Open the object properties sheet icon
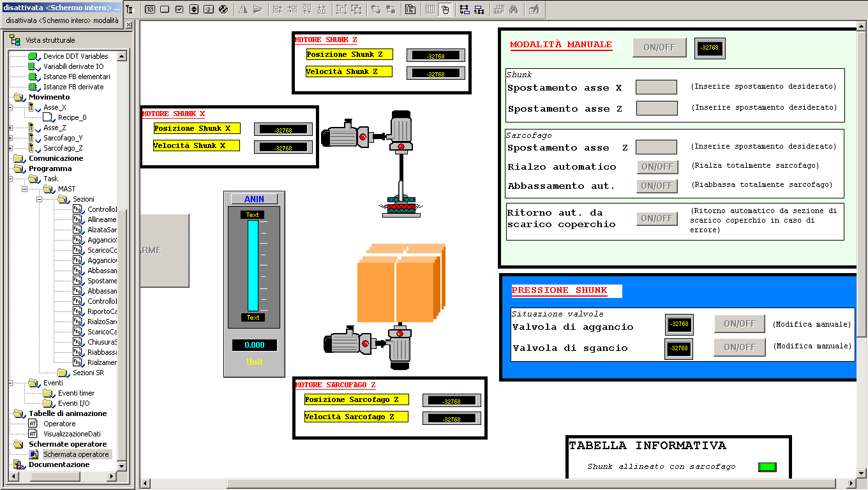The image size is (868, 490). tap(410, 10)
